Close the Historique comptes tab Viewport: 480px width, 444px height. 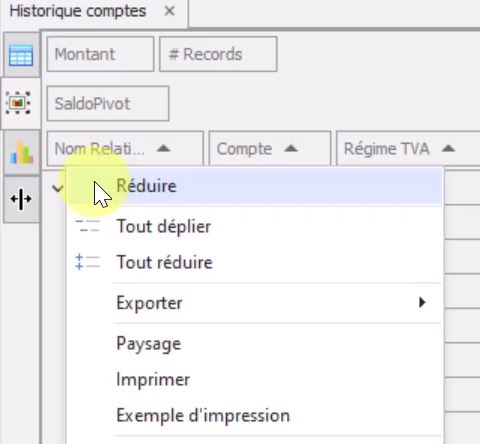tap(169, 11)
